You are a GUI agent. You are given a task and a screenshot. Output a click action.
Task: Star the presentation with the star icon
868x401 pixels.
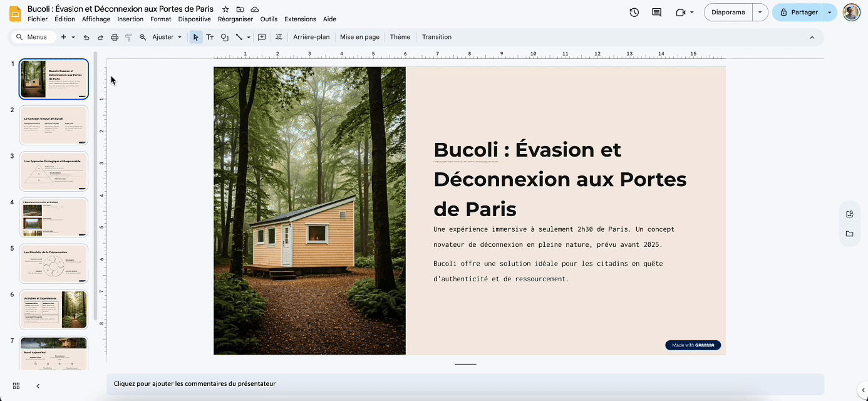(225, 9)
